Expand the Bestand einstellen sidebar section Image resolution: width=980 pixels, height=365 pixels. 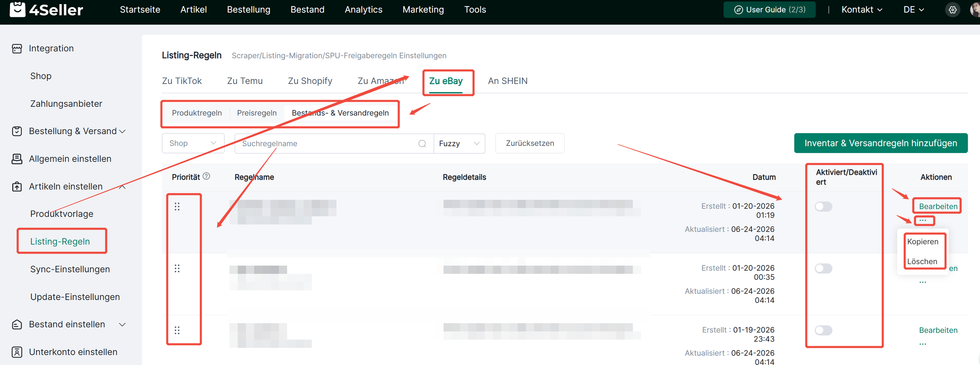coord(122,325)
